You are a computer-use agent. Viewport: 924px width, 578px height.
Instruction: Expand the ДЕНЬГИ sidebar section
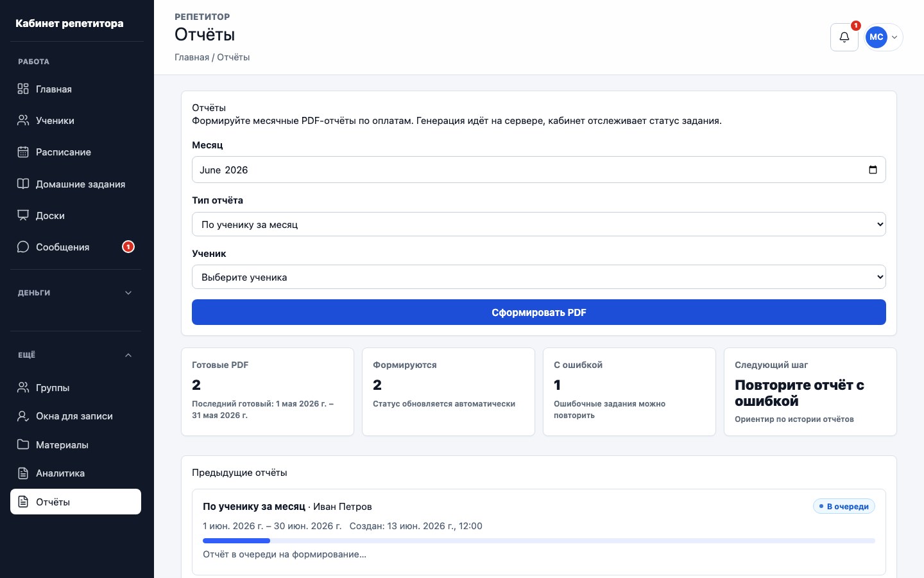tap(76, 293)
